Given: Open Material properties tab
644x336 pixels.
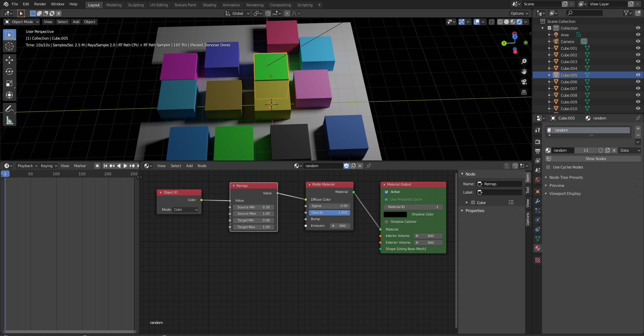Looking at the screenshot, I should 538,248.
